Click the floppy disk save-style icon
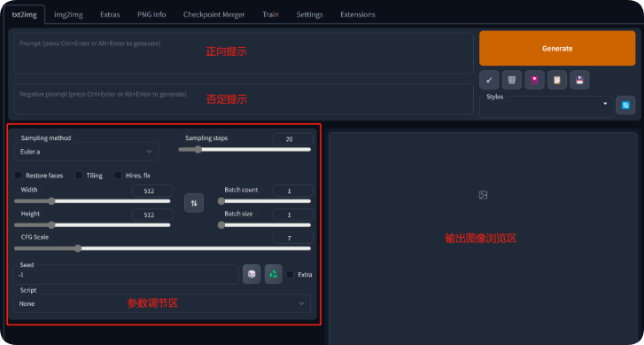The height and width of the screenshot is (345, 644). coord(579,80)
